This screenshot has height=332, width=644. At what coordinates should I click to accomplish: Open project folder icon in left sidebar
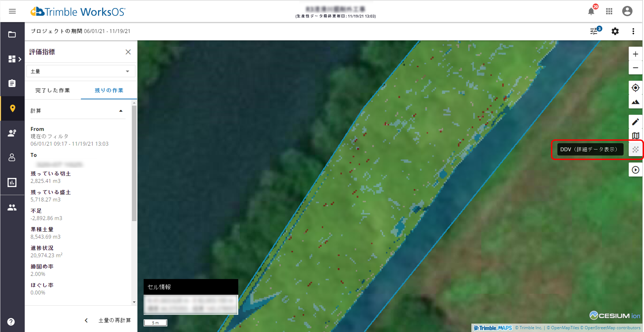click(x=12, y=34)
